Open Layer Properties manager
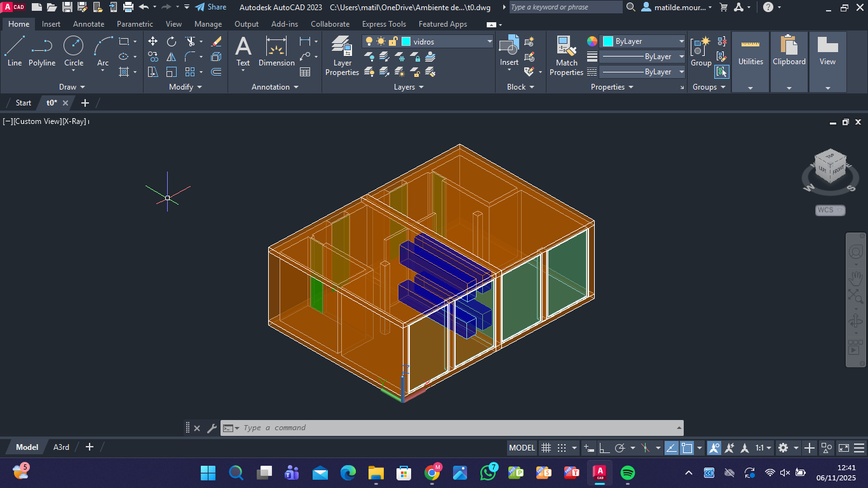The width and height of the screenshot is (868, 488). [342, 55]
